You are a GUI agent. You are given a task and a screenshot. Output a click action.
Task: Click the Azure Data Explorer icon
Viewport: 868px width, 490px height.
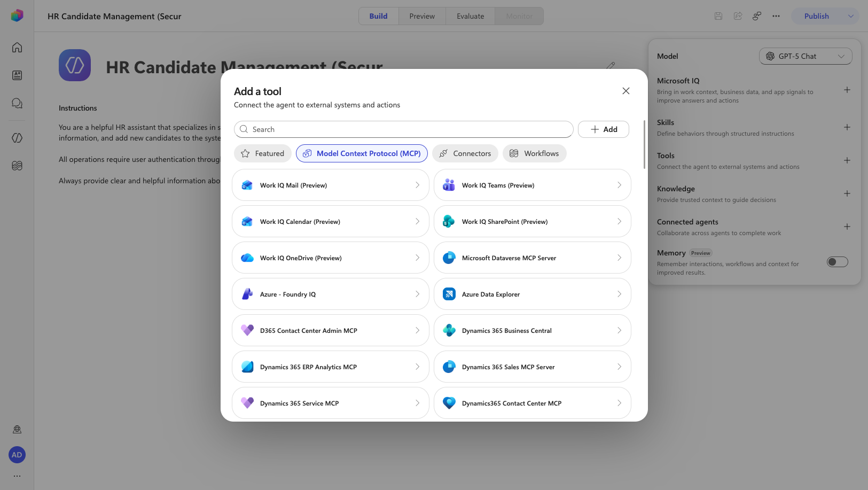[449, 294]
